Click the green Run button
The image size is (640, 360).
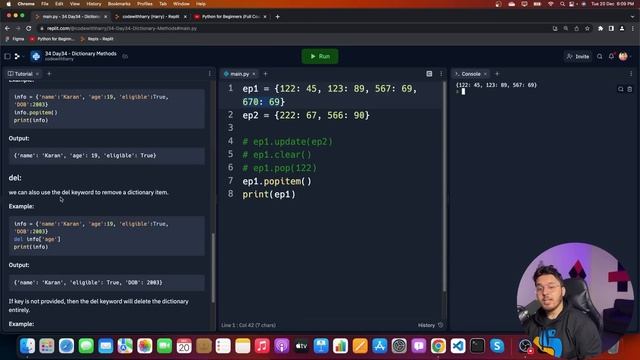point(320,56)
